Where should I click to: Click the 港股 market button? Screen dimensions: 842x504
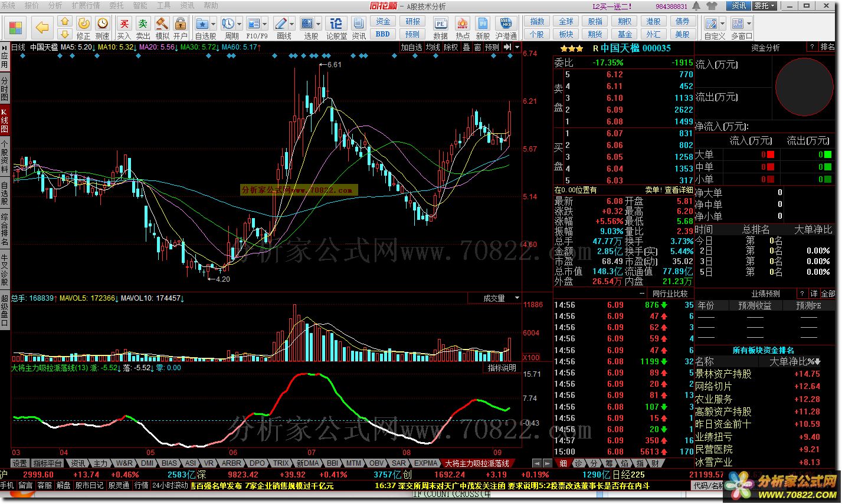pyautogui.click(x=654, y=21)
